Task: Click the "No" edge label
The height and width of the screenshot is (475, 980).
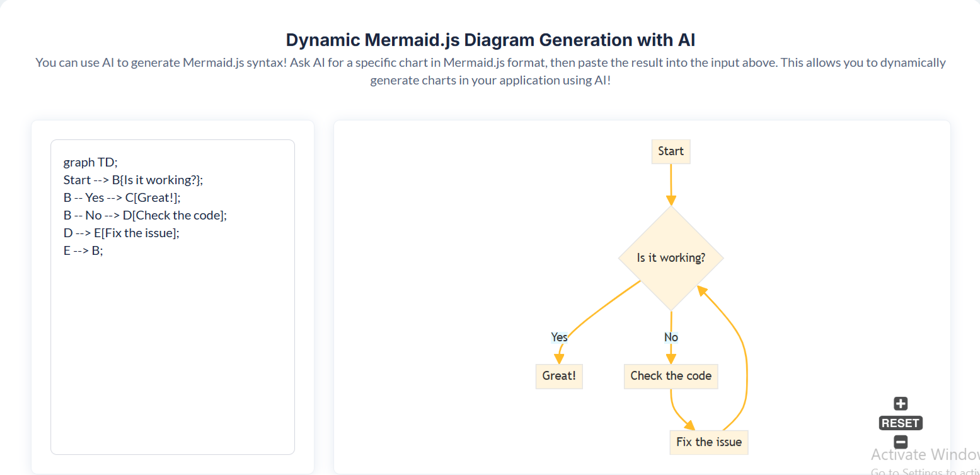Action: pyautogui.click(x=671, y=337)
